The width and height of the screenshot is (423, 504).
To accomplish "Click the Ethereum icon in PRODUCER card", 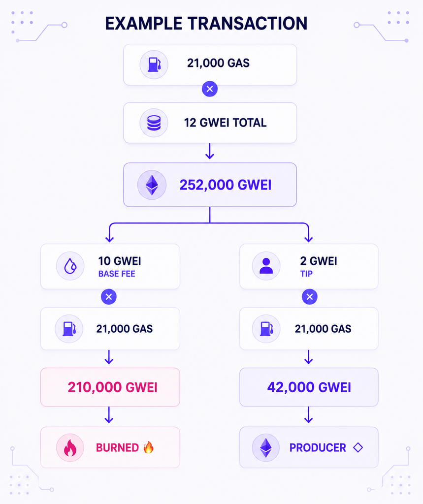I will (x=266, y=447).
